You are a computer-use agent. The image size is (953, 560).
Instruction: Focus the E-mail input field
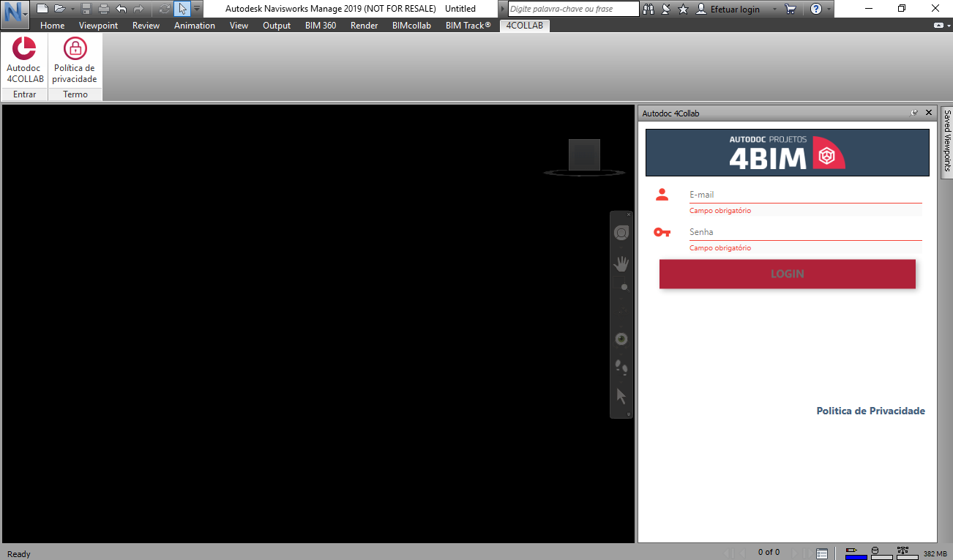coord(805,195)
